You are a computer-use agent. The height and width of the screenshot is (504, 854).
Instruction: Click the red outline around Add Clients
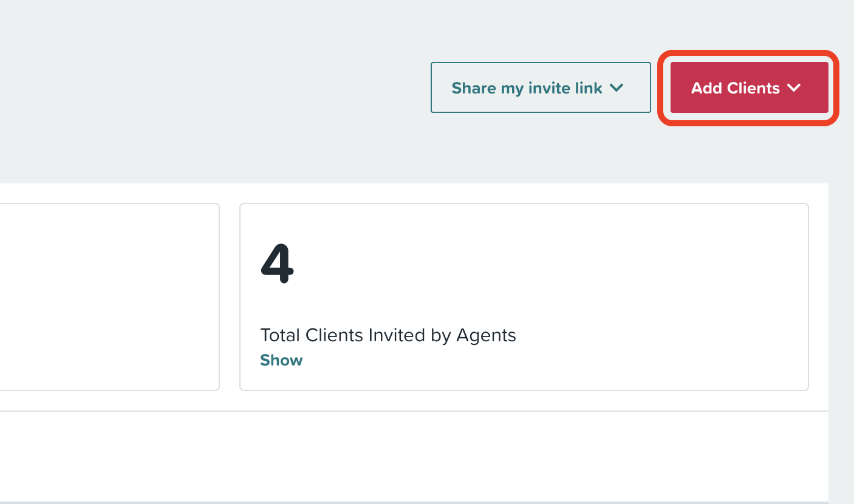pyautogui.click(x=749, y=53)
